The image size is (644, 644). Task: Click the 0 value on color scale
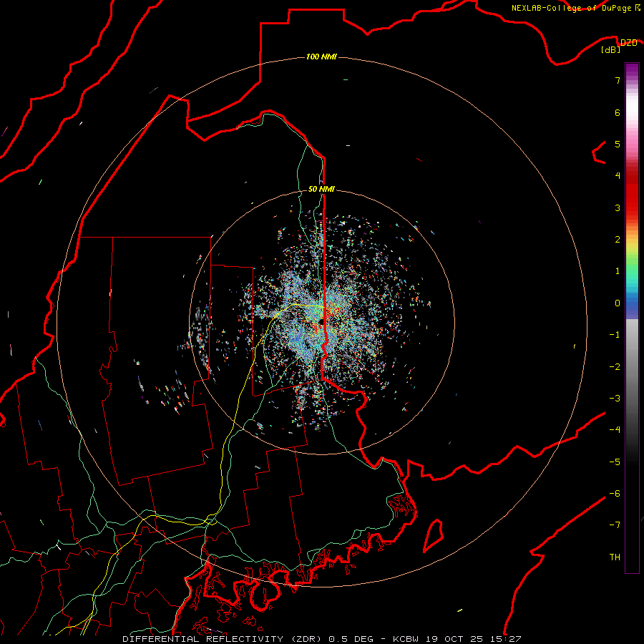[618, 303]
